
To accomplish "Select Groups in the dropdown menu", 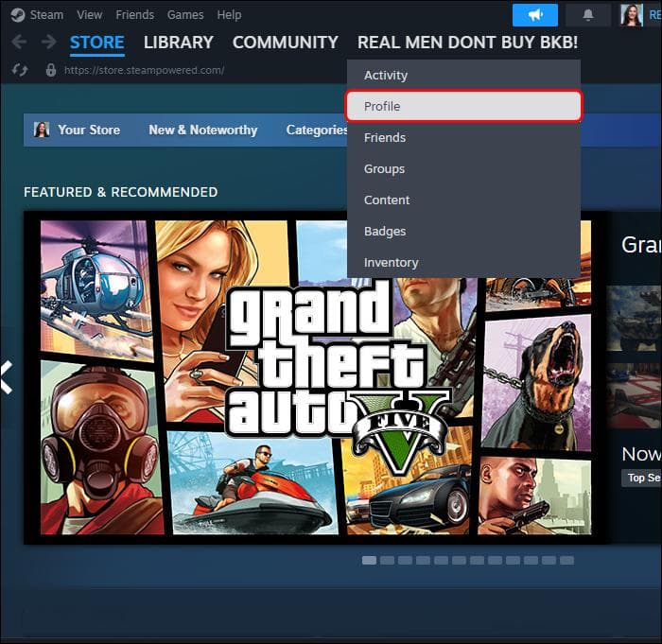I will [x=464, y=169].
